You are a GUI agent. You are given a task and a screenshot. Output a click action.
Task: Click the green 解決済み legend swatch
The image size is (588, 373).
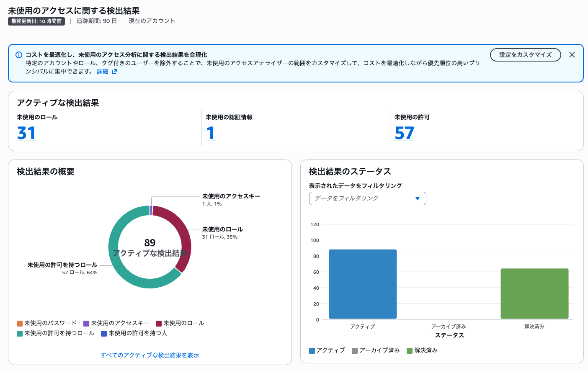click(410, 350)
